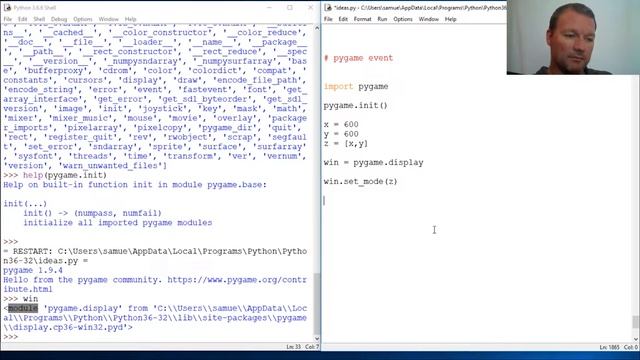Click the 'pygame.init()' line in editor
This screenshot has width=640, height=360.
click(x=356, y=105)
